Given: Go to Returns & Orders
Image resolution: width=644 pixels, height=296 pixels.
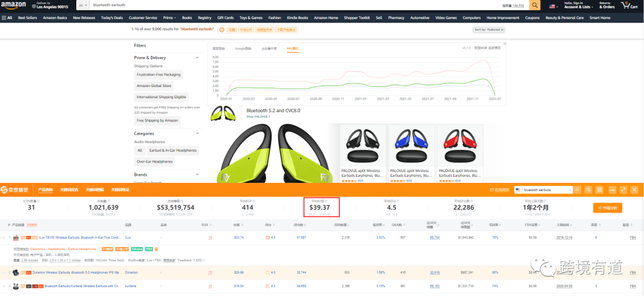Looking at the screenshot, I should click(x=606, y=5).
